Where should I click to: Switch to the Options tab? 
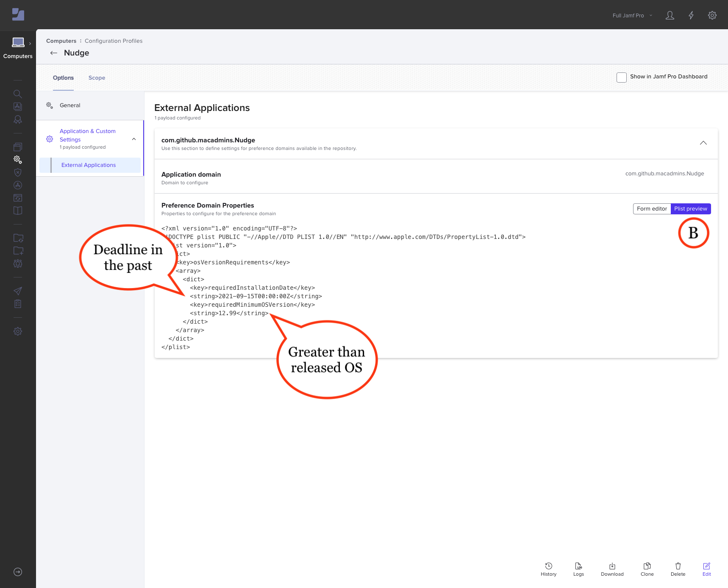(63, 78)
